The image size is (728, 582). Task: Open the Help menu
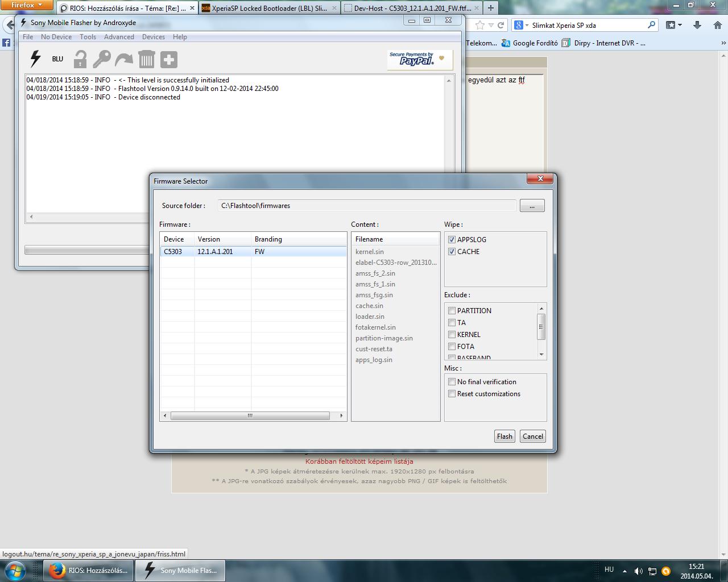(180, 36)
